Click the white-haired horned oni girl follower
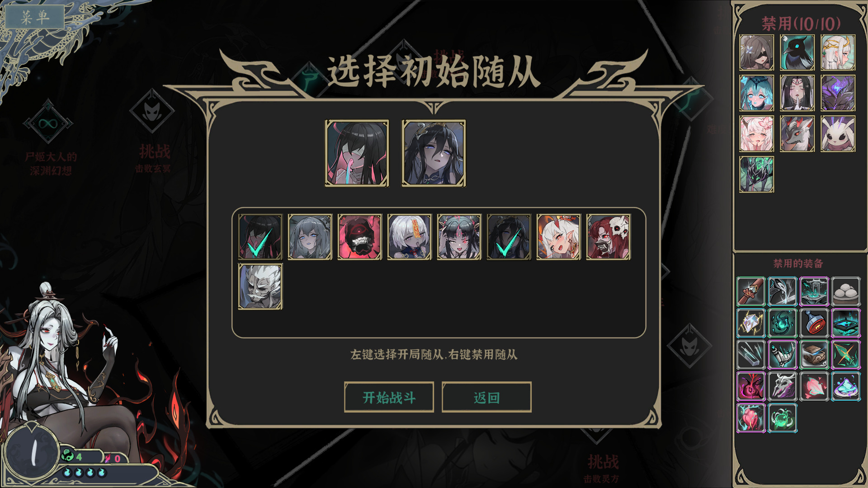This screenshot has height=488, width=868. coord(558,237)
